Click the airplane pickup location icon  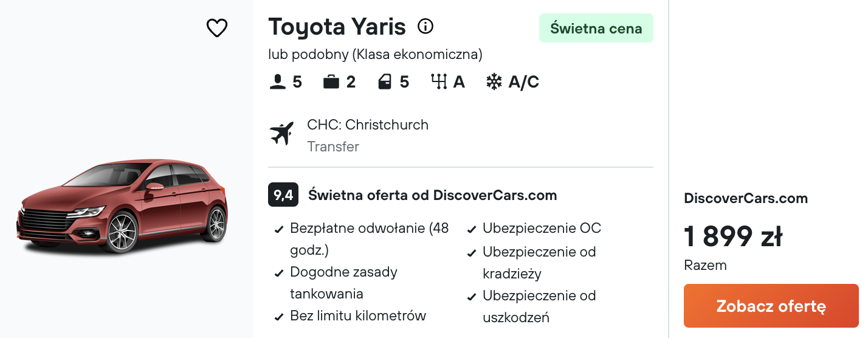tap(281, 133)
